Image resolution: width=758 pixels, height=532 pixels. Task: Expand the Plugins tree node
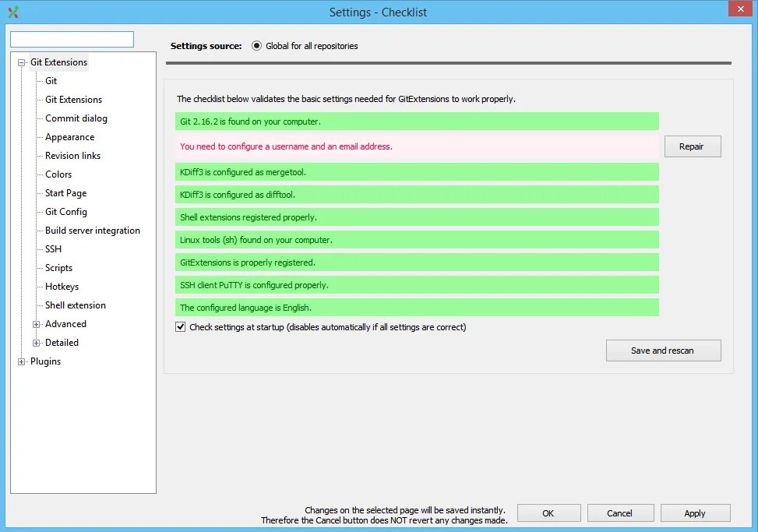click(21, 362)
